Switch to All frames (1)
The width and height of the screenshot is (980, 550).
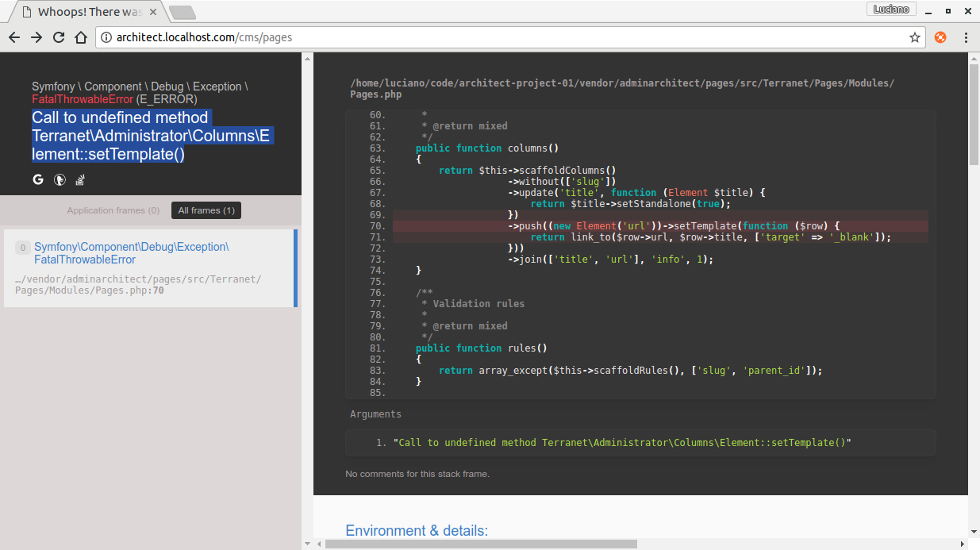[206, 210]
